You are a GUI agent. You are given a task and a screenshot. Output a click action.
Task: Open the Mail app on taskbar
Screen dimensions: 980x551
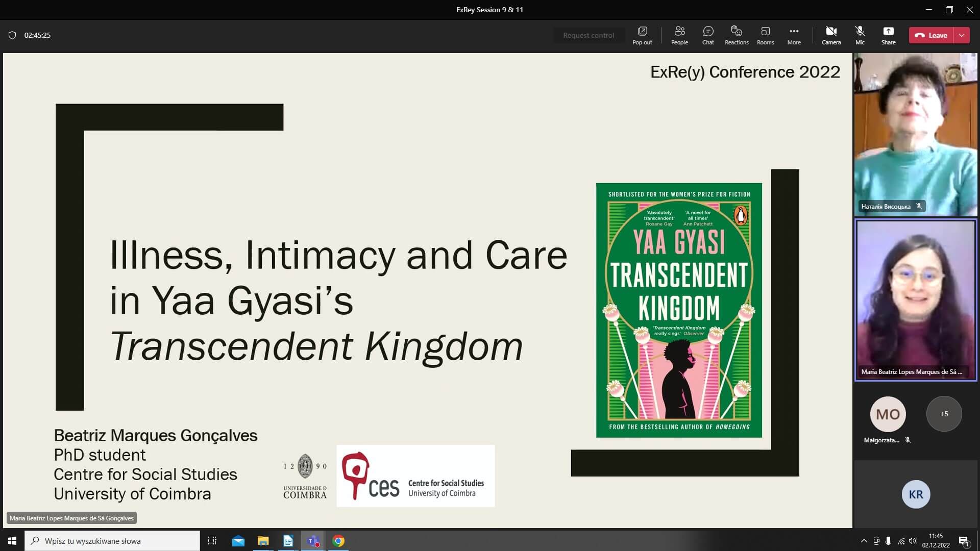[238, 541]
